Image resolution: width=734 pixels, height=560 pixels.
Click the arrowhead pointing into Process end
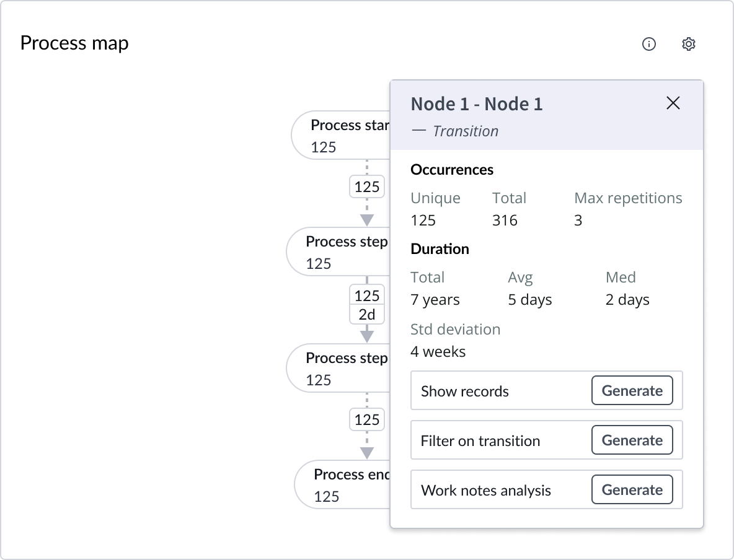(x=367, y=452)
